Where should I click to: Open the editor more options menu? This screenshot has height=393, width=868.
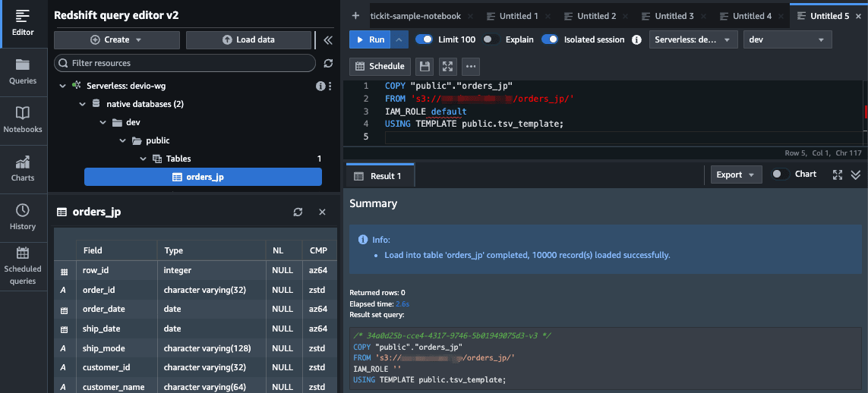pyautogui.click(x=471, y=66)
